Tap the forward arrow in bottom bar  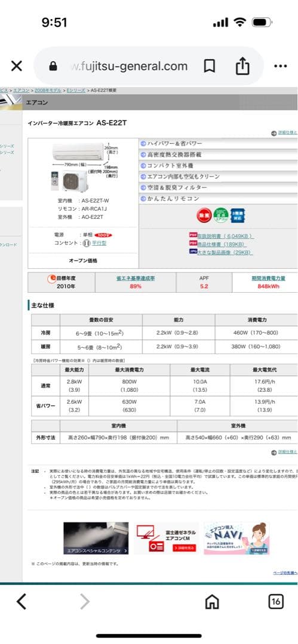pos(84,602)
